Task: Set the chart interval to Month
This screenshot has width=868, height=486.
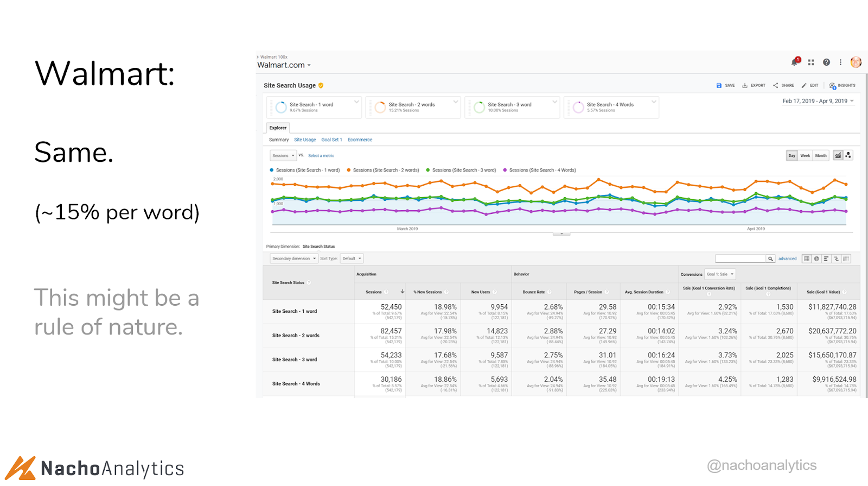Action: coord(821,156)
